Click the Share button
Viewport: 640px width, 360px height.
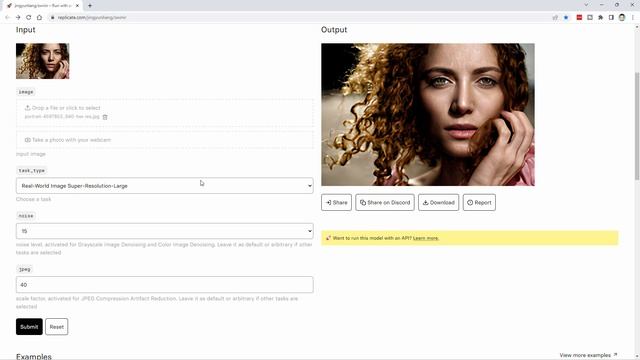pos(336,202)
